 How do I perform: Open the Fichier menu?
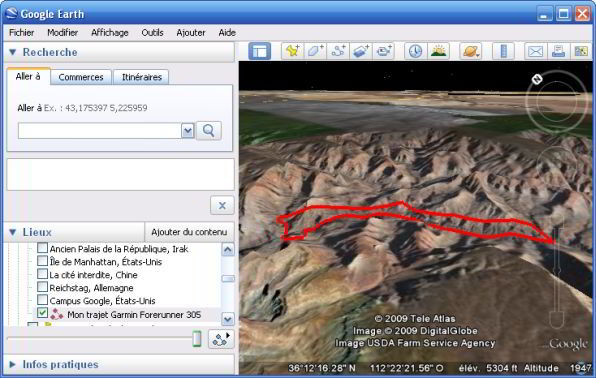(x=22, y=33)
